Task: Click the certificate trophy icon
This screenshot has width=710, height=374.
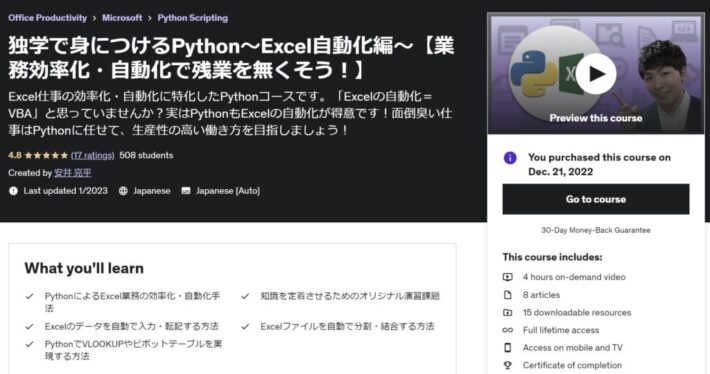Action: (508, 365)
